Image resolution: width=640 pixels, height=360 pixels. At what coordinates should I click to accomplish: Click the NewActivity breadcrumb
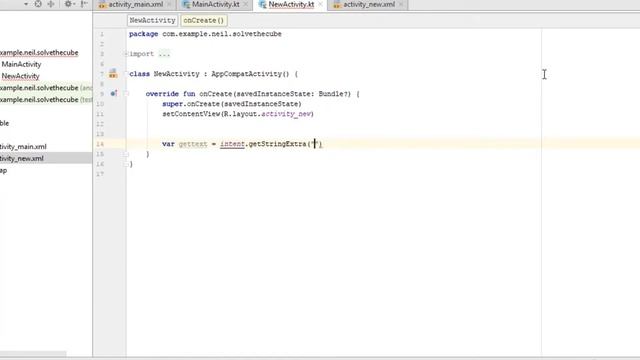click(x=152, y=20)
